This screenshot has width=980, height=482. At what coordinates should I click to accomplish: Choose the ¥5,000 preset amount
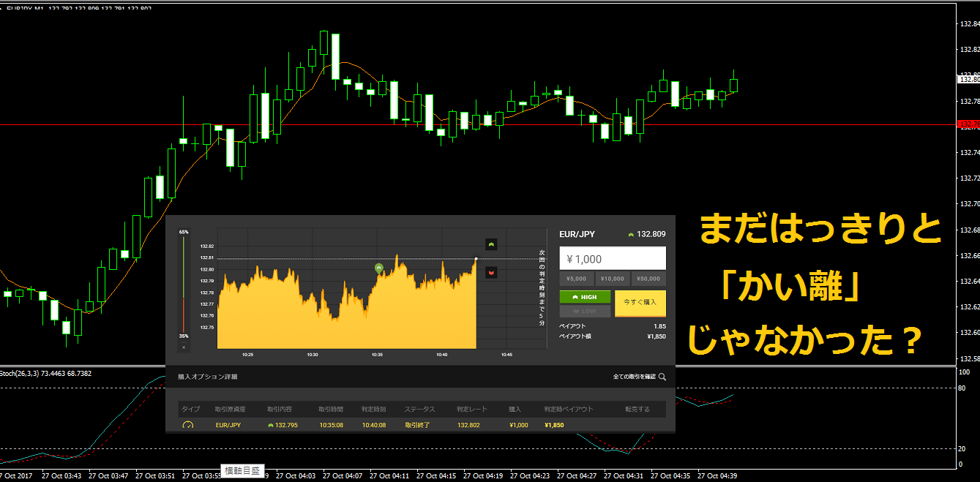click(x=576, y=279)
